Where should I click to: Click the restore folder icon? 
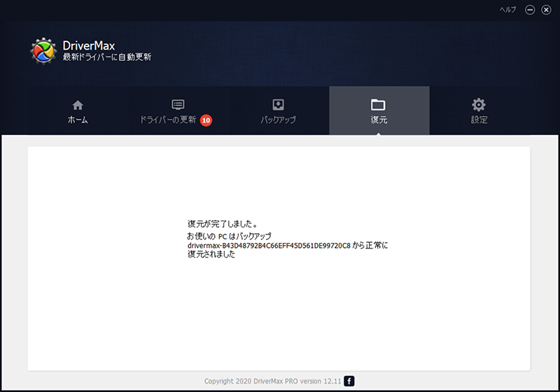[x=379, y=105]
